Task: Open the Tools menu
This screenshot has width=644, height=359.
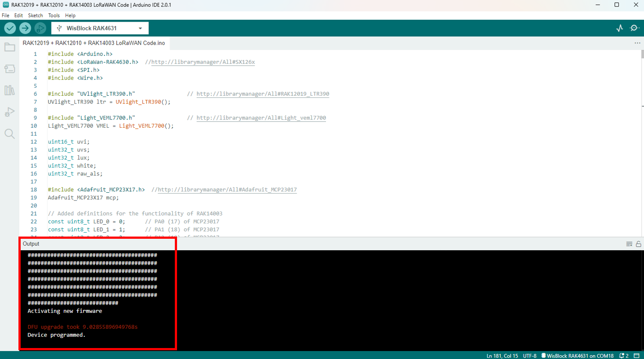Action: 54,15
